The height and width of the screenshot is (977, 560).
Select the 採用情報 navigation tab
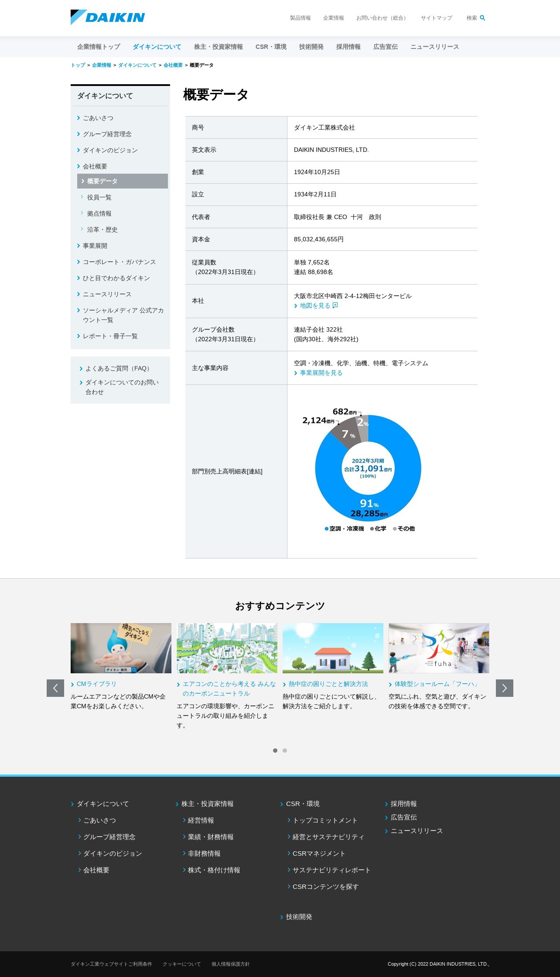click(348, 47)
